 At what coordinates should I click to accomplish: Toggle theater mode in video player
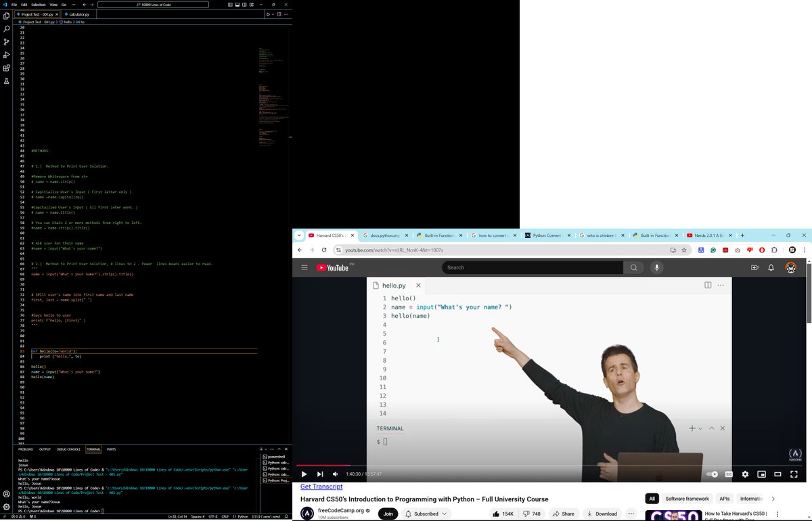coord(777,474)
